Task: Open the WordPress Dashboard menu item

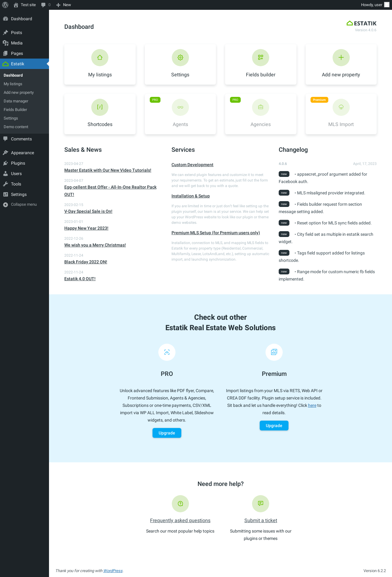Action: pyautogui.click(x=24, y=19)
